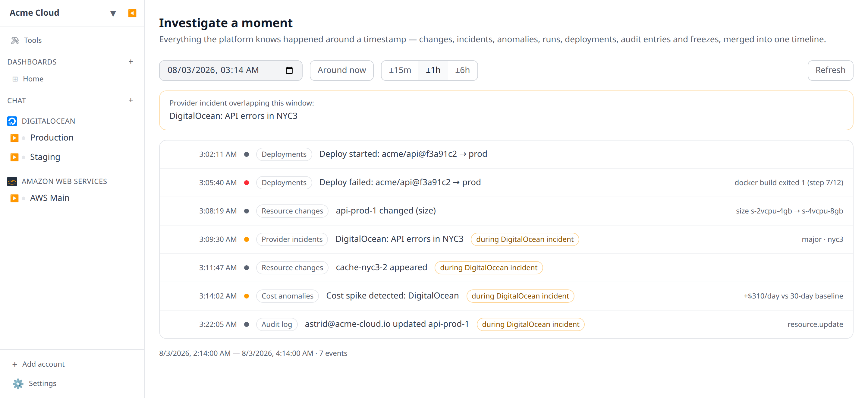Expand the Production account arrow
The width and height of the screenshot is (868, 398).
[x=14, y=138]
